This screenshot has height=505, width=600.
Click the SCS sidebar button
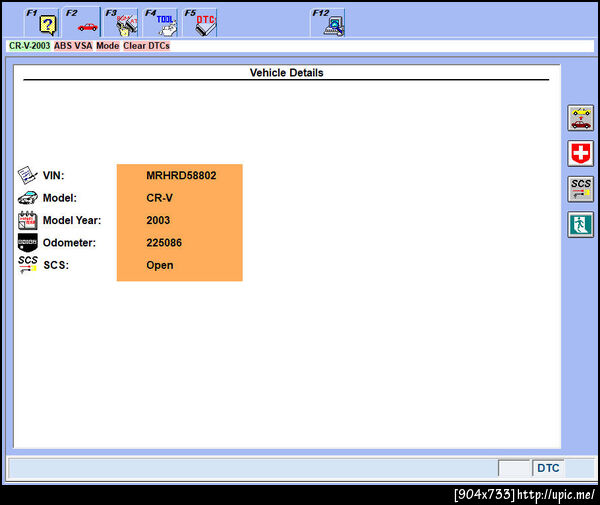pos(580,189)
